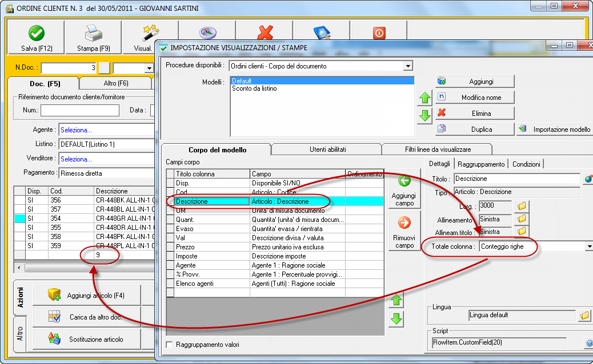593x364 pixels.
Task: Switch to Altro (F6) tab
Action: pyautogui.click(x=116, y=83)
